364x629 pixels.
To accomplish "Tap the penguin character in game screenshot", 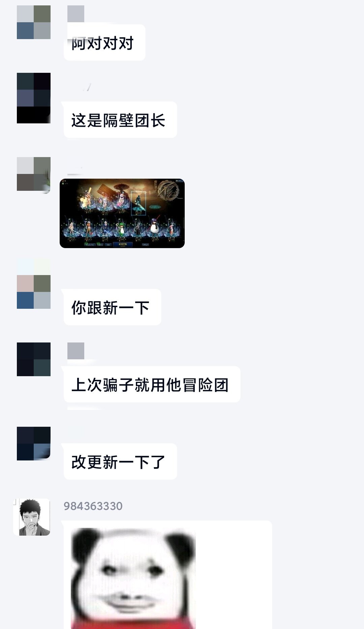I will (155, 226).
